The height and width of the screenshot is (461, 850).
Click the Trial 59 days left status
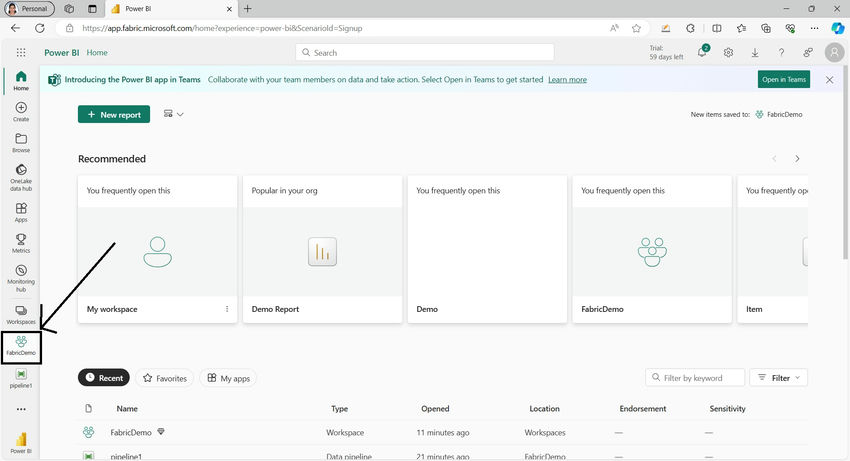[666, 53]
